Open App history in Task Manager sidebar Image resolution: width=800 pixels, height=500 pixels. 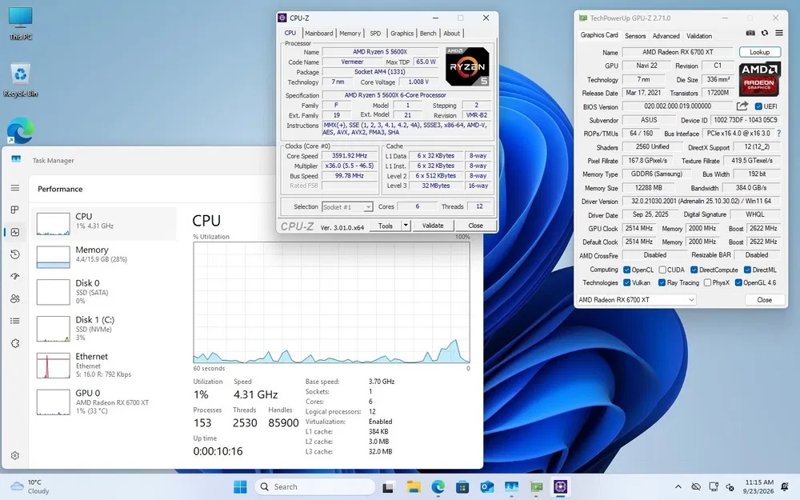pyautogui.click(x=15, y=254)
